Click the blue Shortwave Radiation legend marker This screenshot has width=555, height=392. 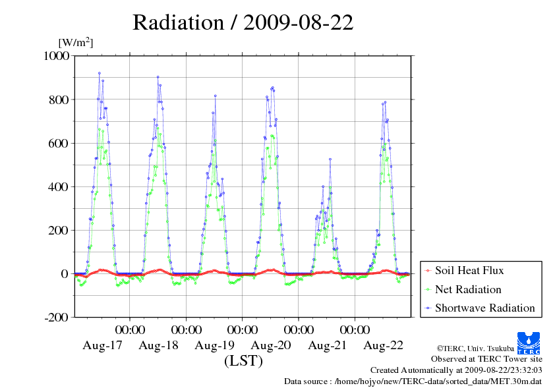coord(428,308)
